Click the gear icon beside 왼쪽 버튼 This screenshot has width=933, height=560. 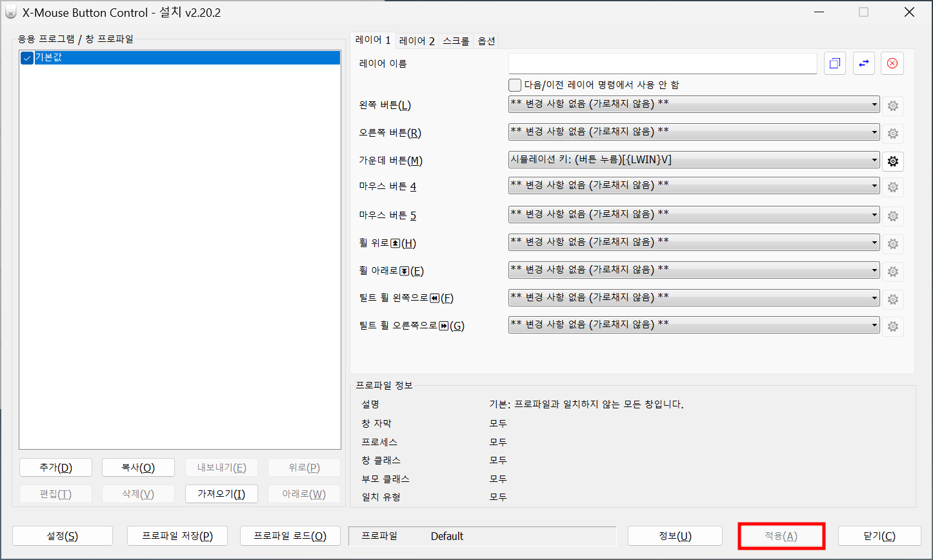click(893, 105)
